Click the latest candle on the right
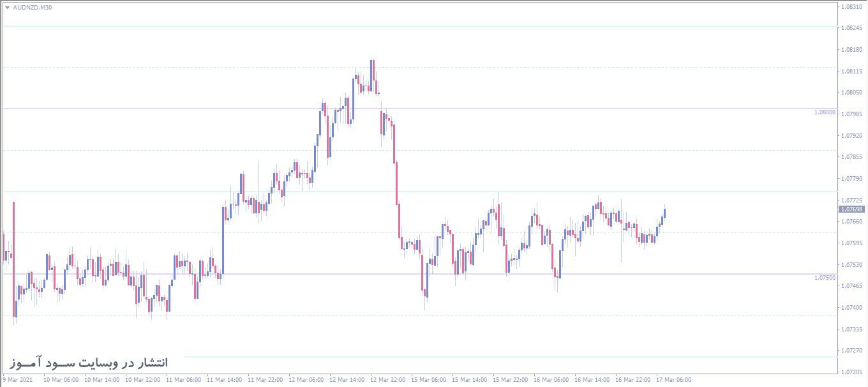 pyautogui.click(x=664, y=213)
